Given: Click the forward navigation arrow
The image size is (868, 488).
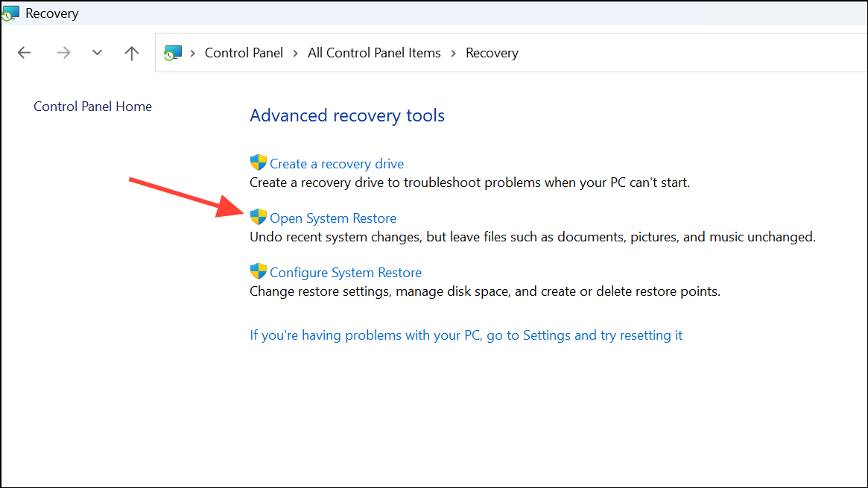Looking at the screenshot, I should coord(63,52).
